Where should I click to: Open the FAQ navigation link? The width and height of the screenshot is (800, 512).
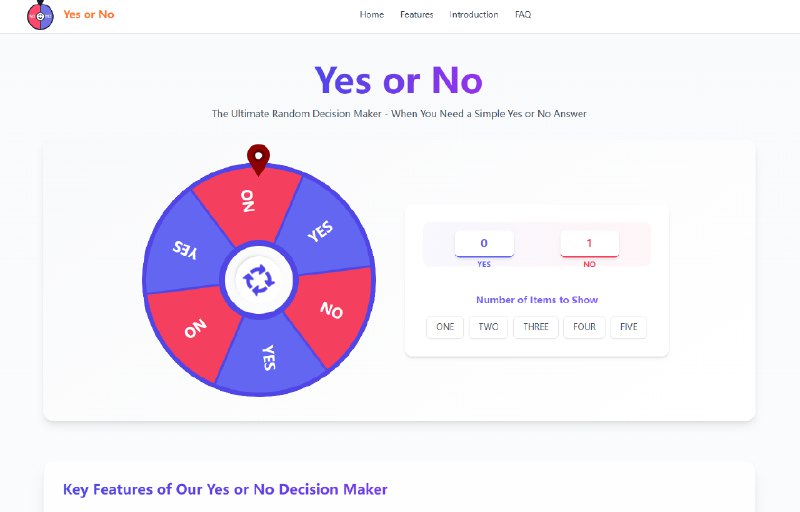(x=523, y=15)
